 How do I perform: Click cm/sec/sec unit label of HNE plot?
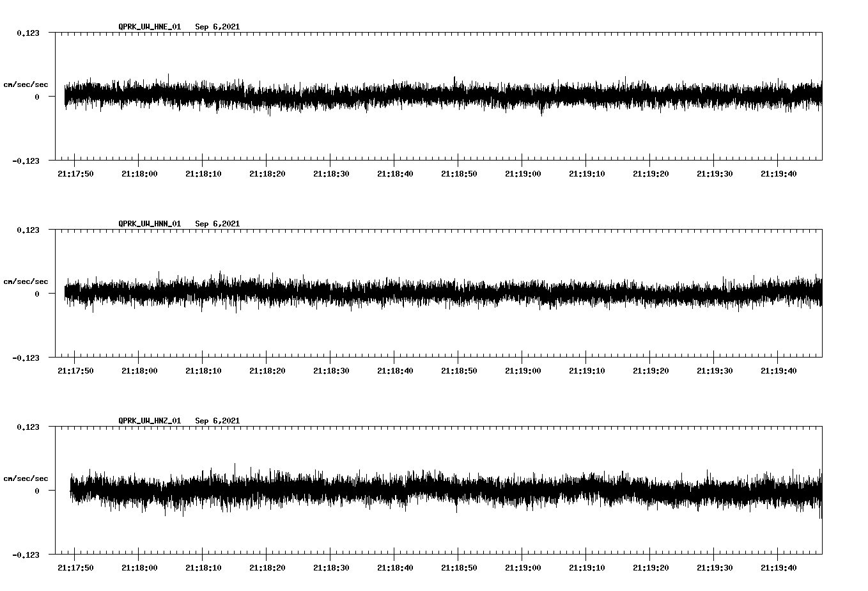(26, 84)
